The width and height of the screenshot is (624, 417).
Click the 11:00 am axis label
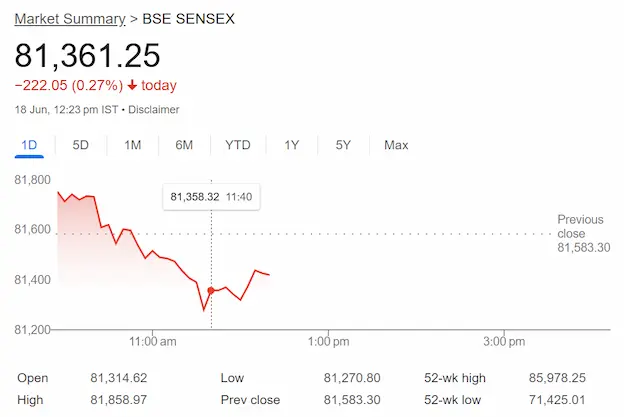(152, 341)
